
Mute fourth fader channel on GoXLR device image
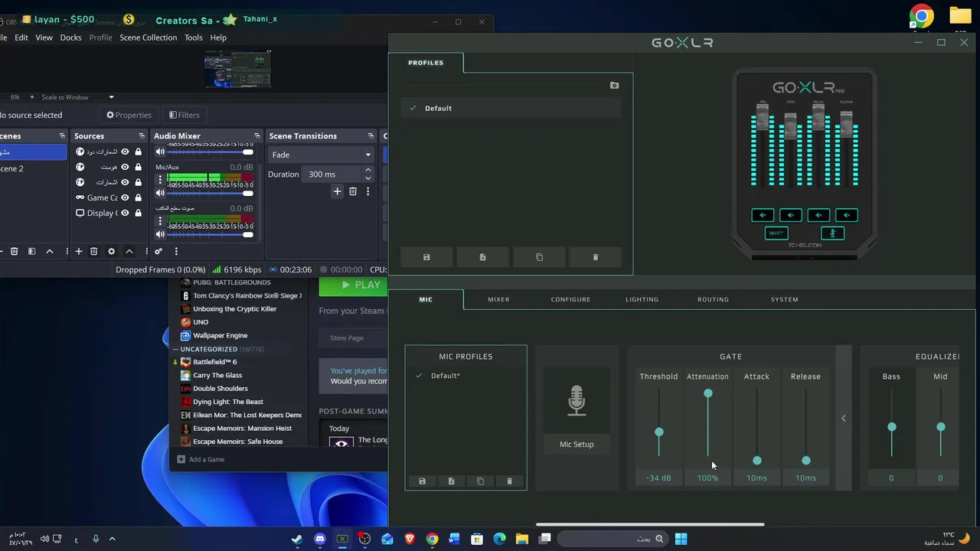click(846, 215)
